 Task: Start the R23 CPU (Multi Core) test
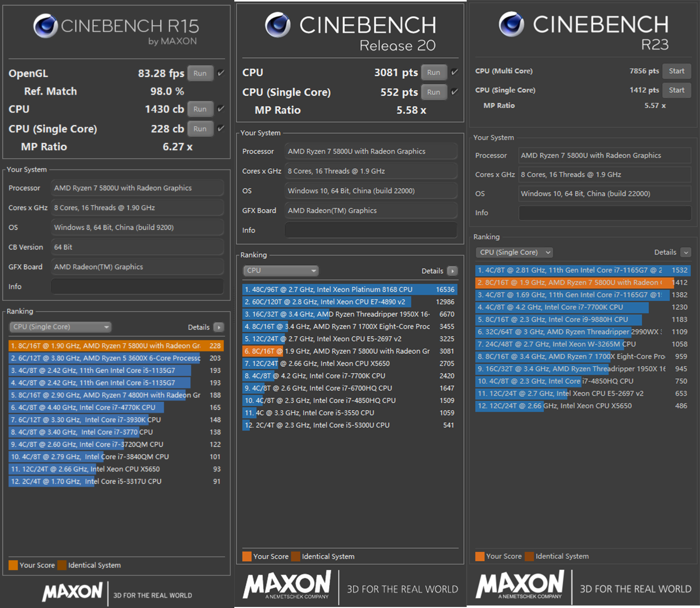[676, 71]
